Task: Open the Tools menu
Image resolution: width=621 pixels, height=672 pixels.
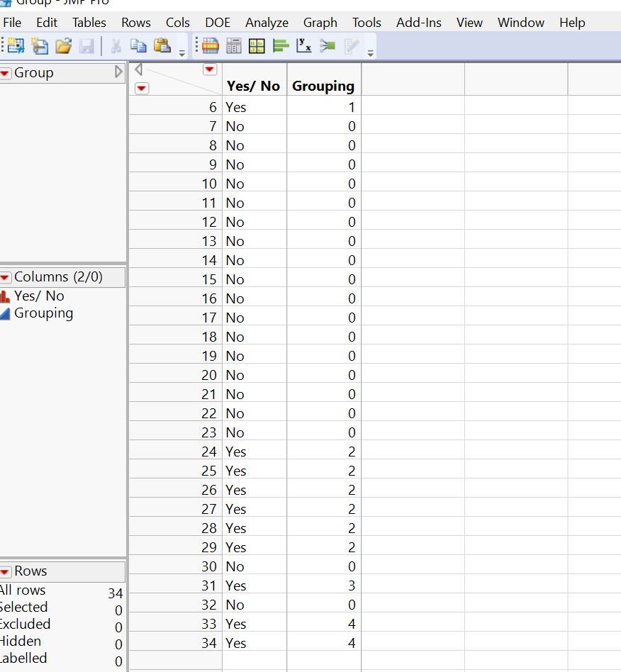Action: (367, 22)
